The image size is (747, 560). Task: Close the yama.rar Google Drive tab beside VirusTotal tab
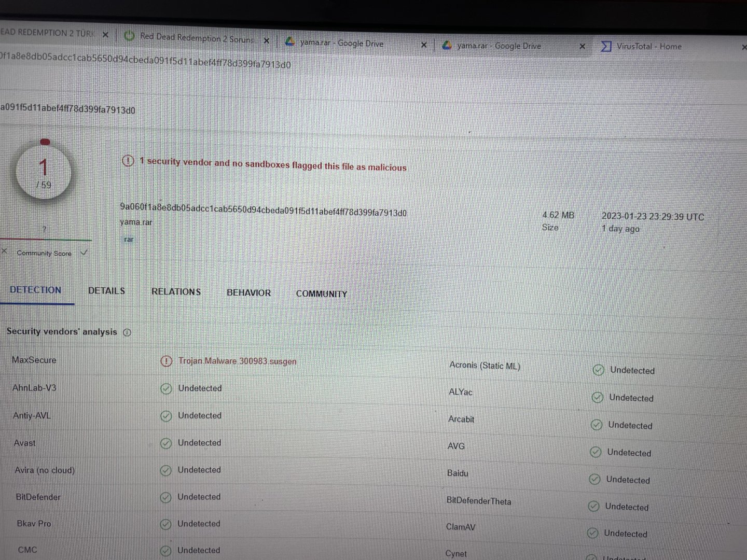pos(582,46)
